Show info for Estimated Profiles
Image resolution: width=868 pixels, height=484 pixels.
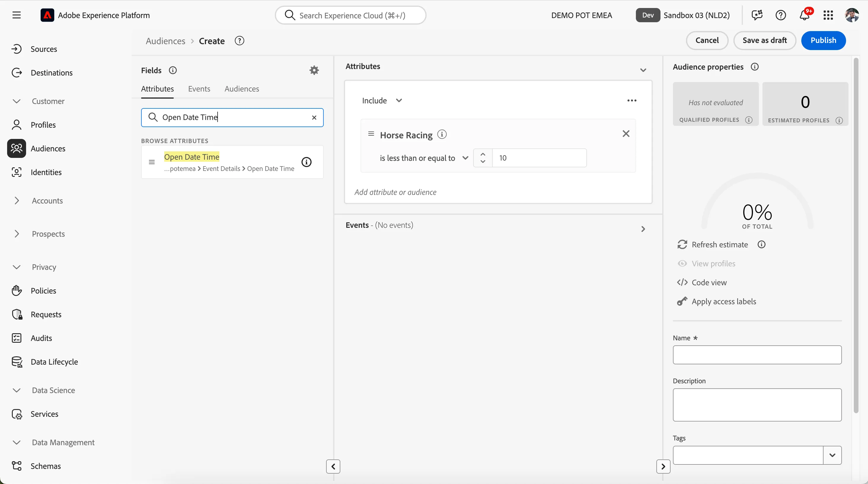(839, 121)
